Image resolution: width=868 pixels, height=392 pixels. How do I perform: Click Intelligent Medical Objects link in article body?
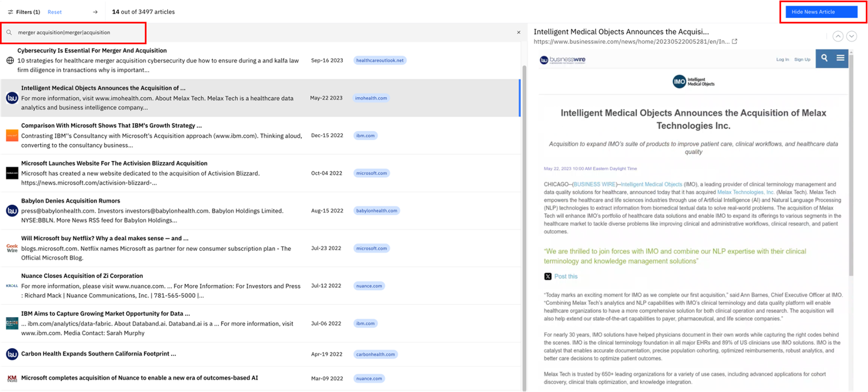651,184
